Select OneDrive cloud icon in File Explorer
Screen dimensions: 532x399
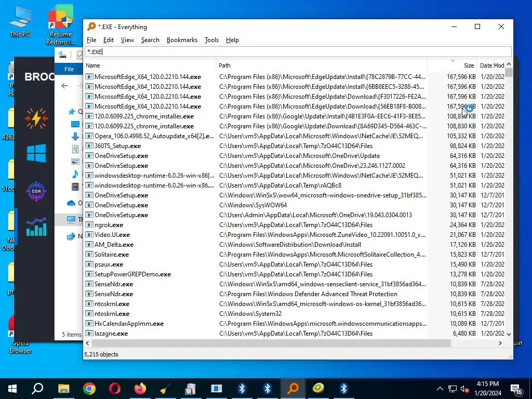(x=71, y=203)
